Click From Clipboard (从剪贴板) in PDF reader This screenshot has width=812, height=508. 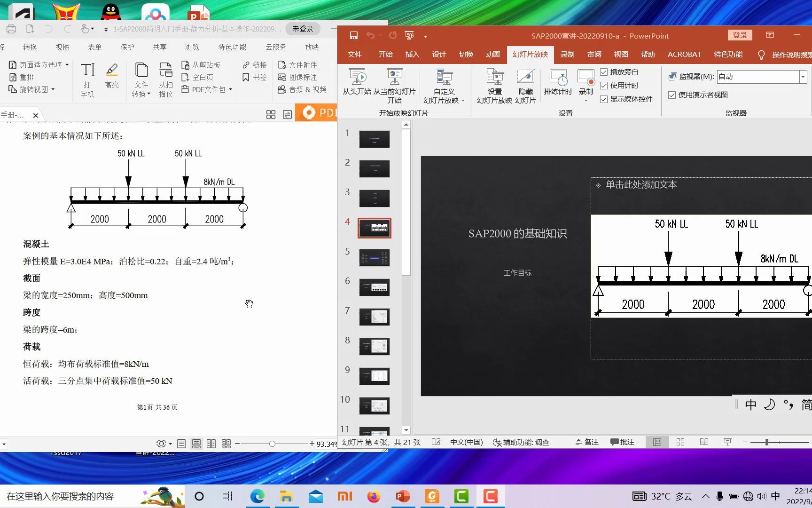(201, 65)
